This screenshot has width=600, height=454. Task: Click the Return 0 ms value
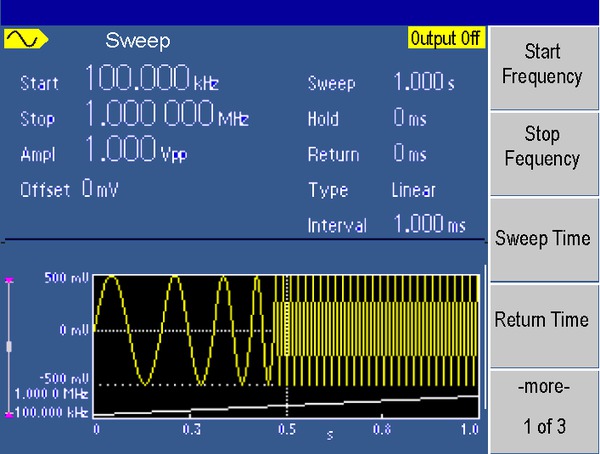tap(410, 154)
